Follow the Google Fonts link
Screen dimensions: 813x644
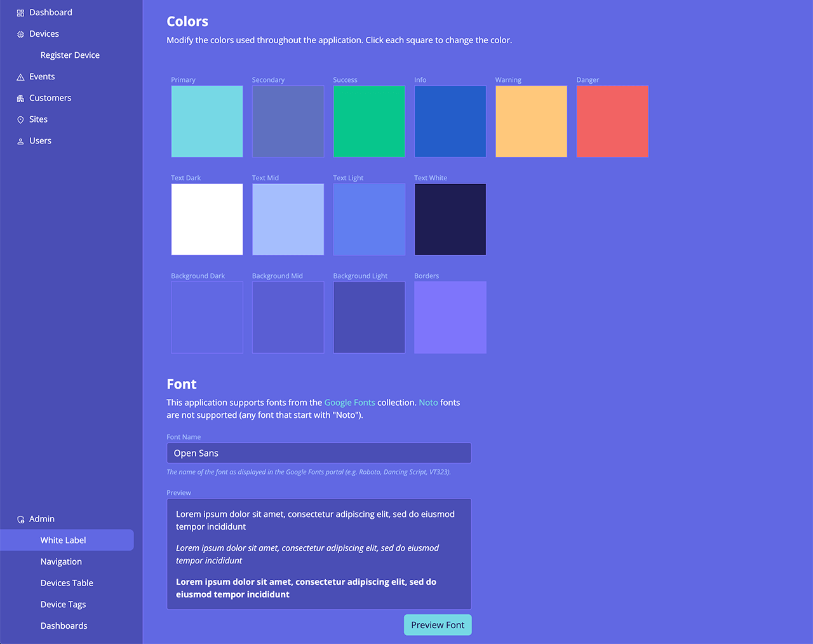click(349, 403)
